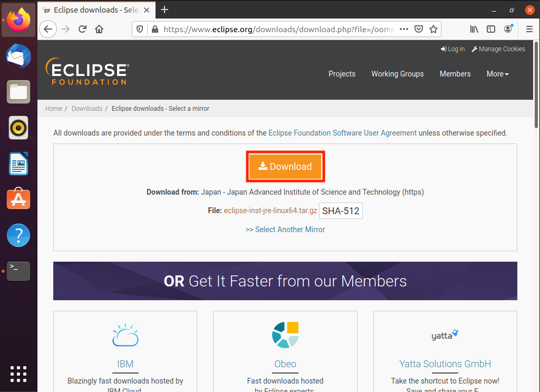Open a new browser tab
The height and width of the screenshot is (392, 540).
(165, 9)
